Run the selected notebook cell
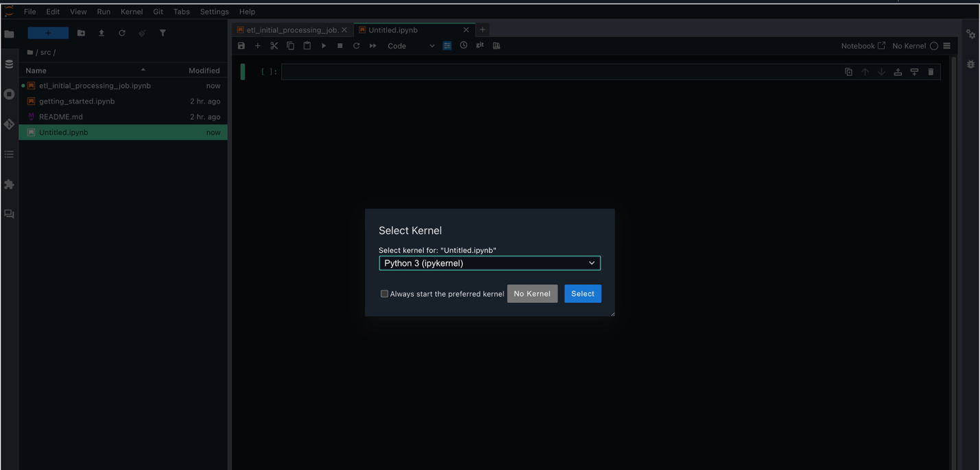The height and width of the screenshot is (470, 980). tap(323, 45)
